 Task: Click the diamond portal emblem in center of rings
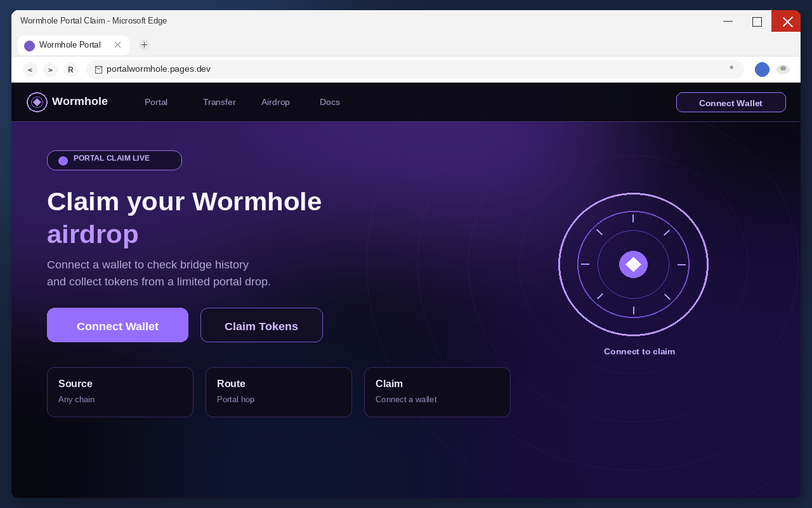pos(633,264)
